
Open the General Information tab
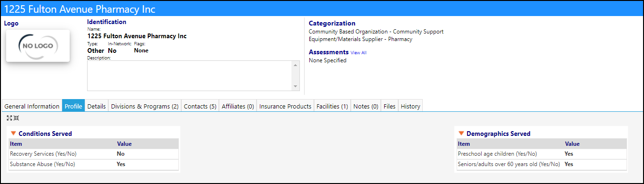pos(32,106)
